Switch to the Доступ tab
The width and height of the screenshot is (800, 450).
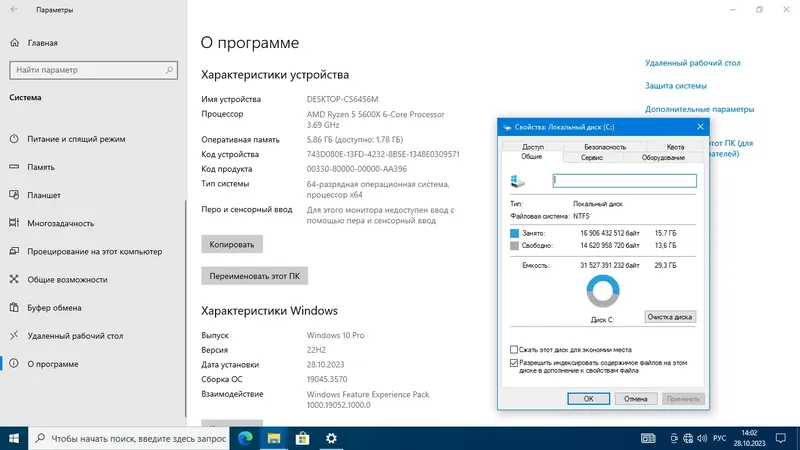(x=533, y=147)
